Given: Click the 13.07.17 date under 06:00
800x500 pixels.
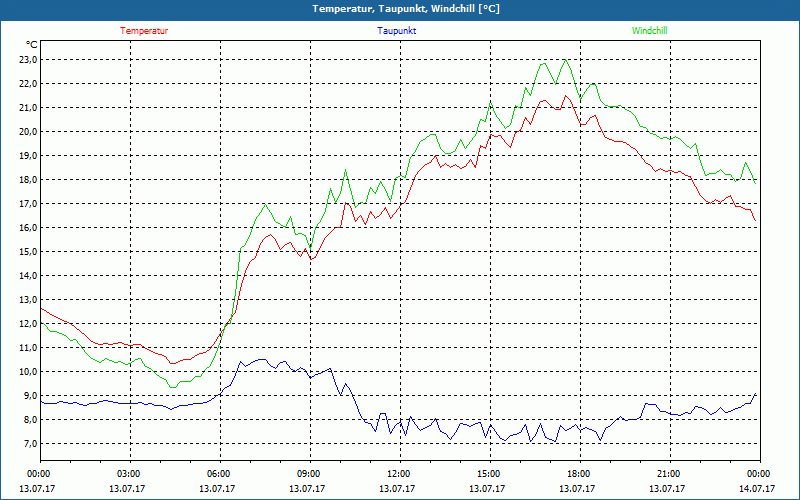Looking at the screenshot, I should pyautogui.click(x=217, y=488).
